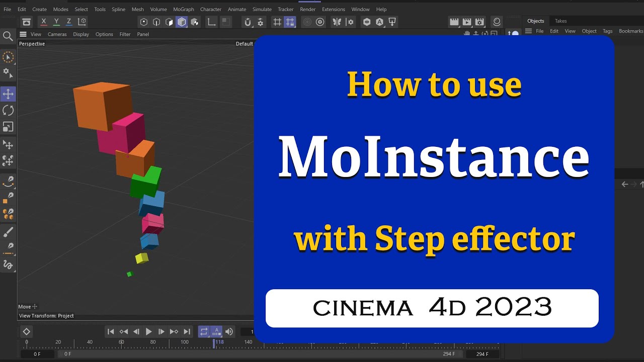Switch to Edges mode icon

pos(156,22)
